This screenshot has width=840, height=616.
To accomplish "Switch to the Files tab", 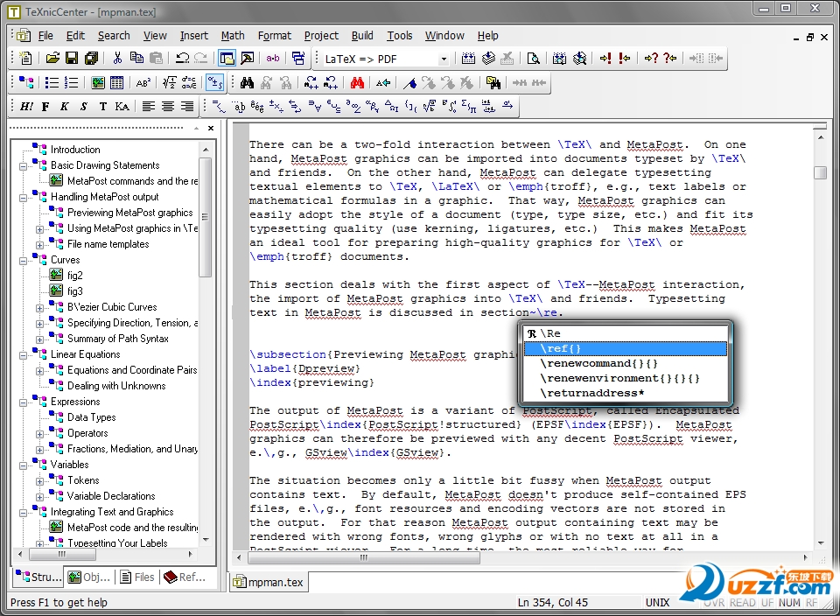I will click(136, 577).
